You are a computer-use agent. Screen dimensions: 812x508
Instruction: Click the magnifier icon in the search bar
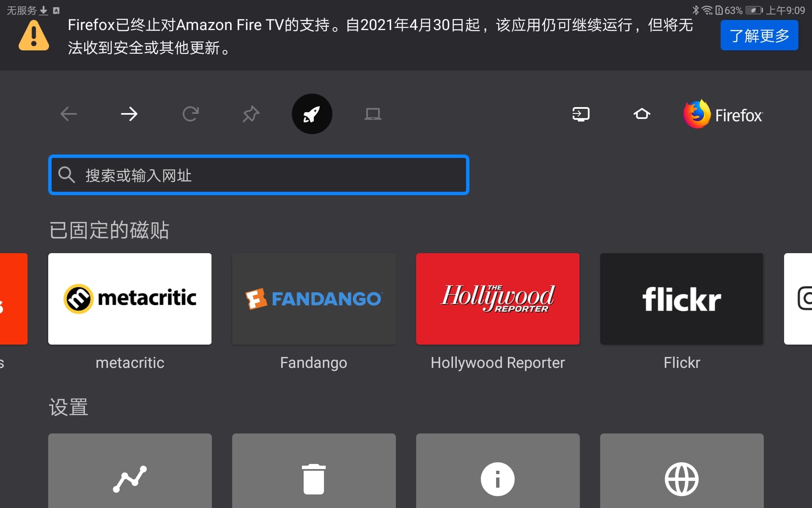pyautogui.click(x=66, y=175)
